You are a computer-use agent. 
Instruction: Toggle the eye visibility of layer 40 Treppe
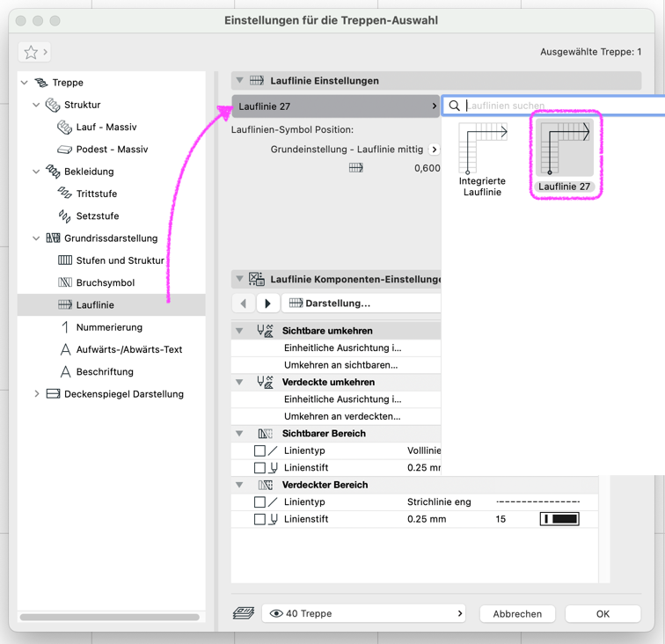click(x=276, y=613)
